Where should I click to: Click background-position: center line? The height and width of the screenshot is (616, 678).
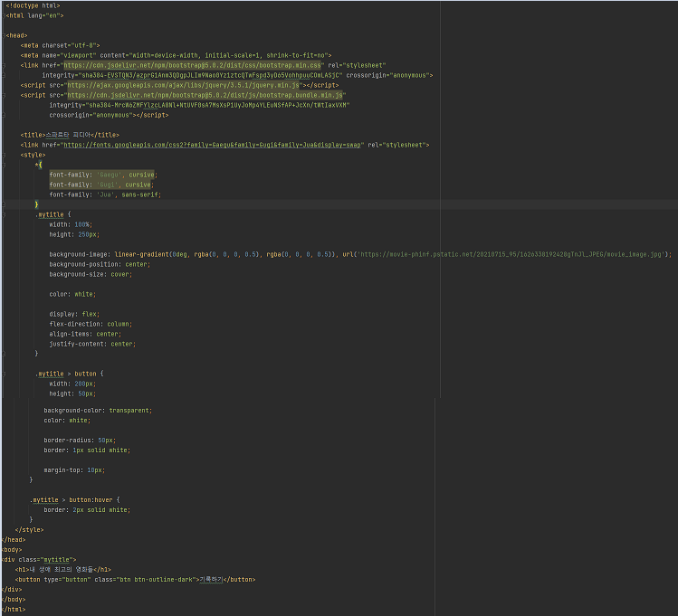100,264
